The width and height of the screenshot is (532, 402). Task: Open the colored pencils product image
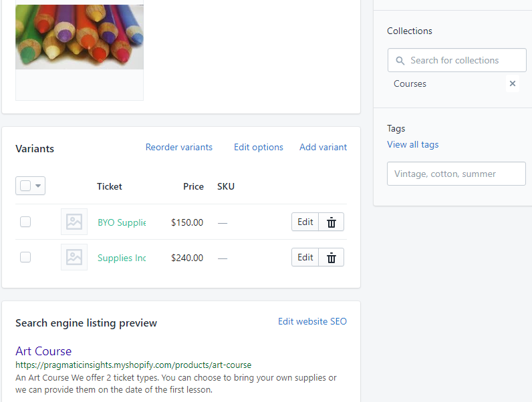click(80, 37)
